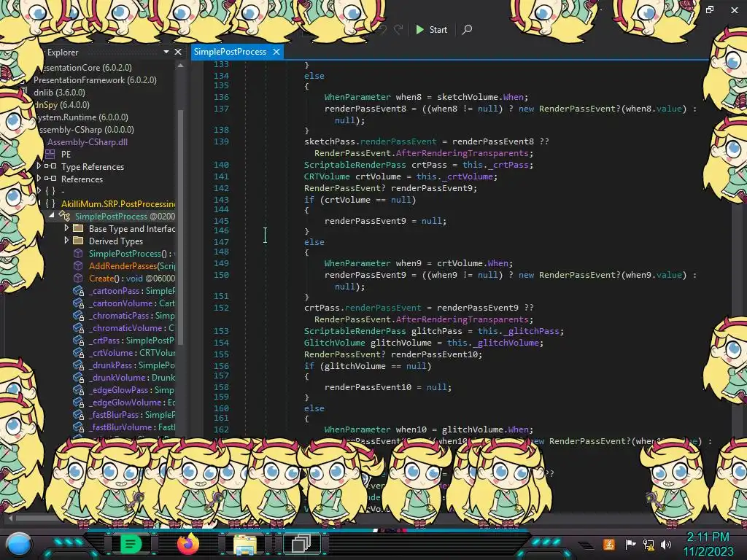Expand the Base Type and Interfaces folder
Screen dimensions: 747x560
click(x=66, y=228)
